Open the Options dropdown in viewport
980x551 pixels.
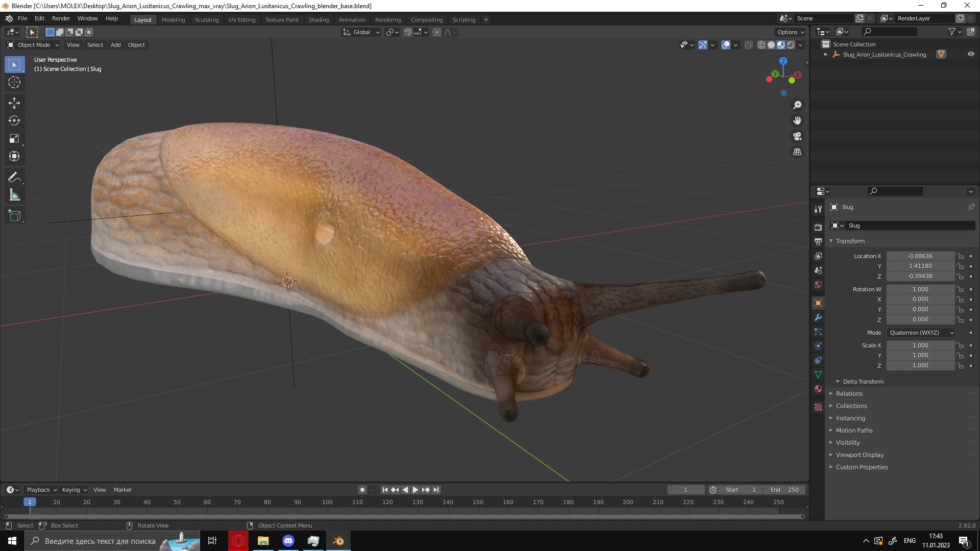[791, 32]
